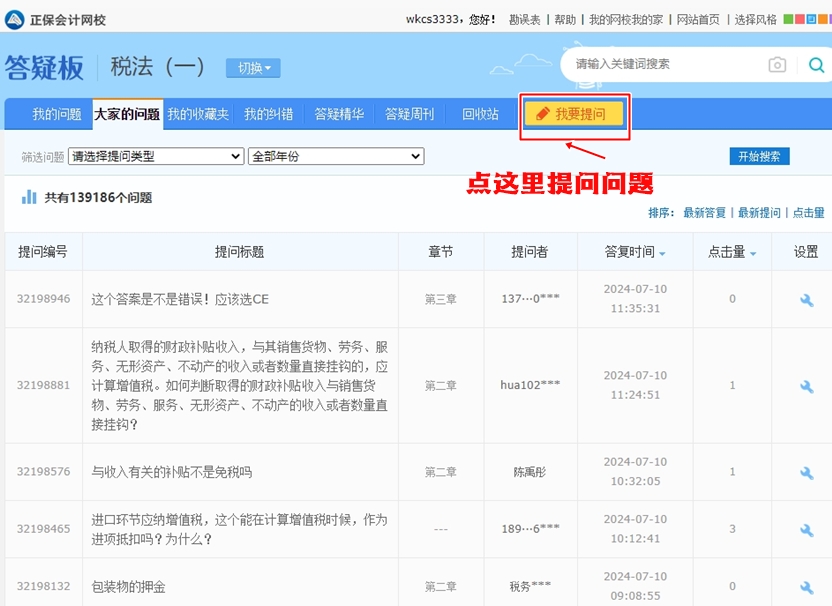
Task: Switch to 我的问题 tab
Action: coord(56,114)
